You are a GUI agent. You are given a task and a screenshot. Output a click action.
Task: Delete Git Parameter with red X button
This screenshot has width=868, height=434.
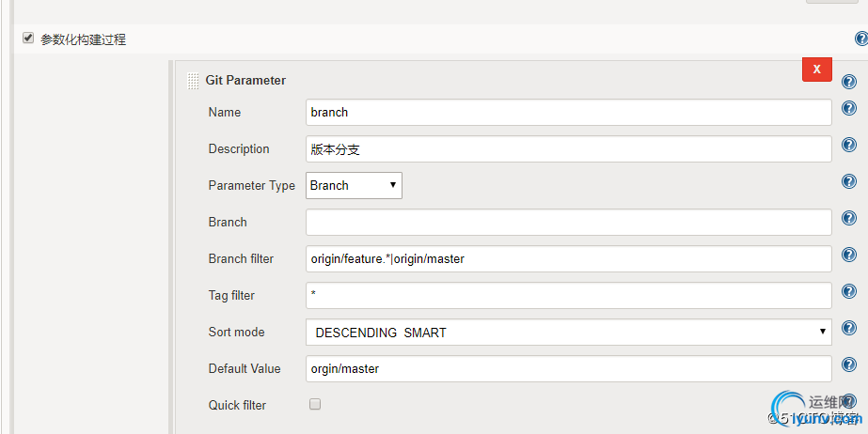(x=816, y=70)
